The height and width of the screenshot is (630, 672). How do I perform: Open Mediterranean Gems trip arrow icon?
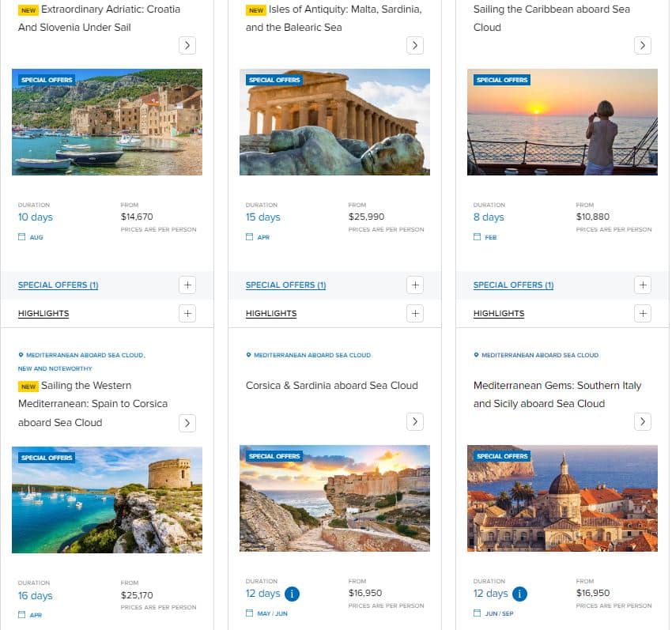[x=643, y=422]
